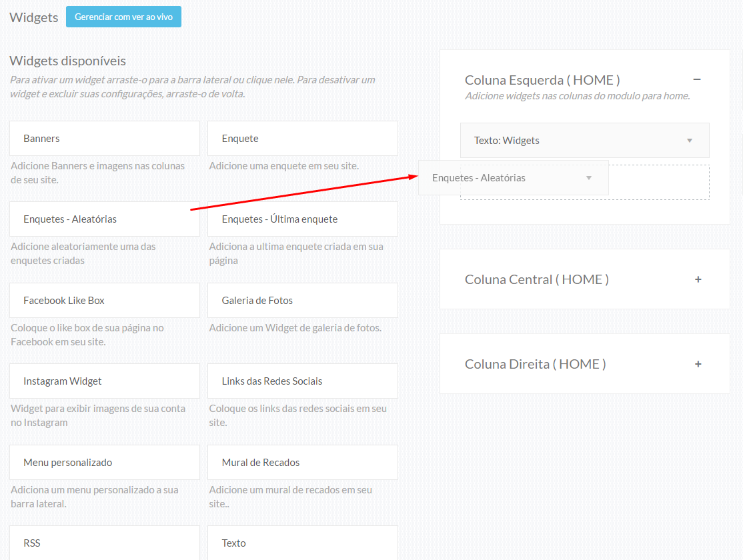The width and height of the screenshot is (743, 560).
Task: Choose the Menu personalizado widget
Action: pyautogui.click(x=105, y=463)
